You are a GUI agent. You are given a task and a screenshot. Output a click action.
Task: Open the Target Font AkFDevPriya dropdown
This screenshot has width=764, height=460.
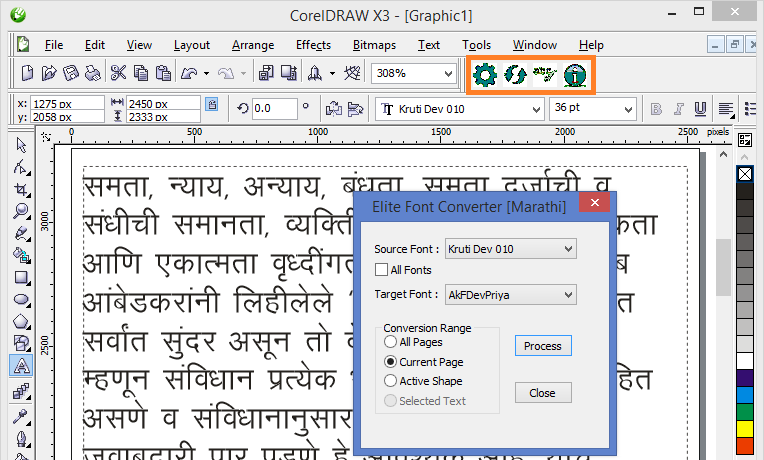511,295
